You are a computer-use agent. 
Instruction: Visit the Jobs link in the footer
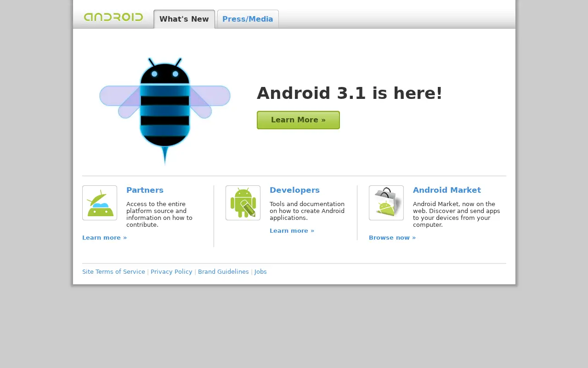(260, 272)
